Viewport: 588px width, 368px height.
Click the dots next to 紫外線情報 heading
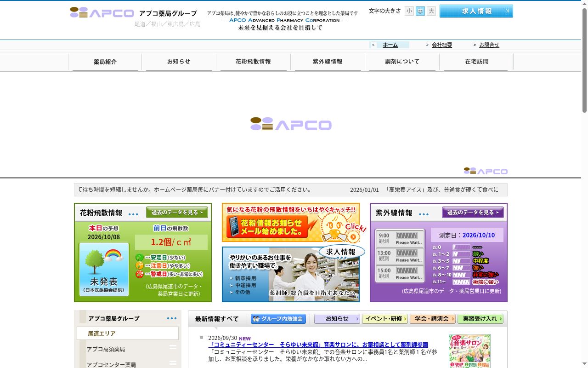pyautogui.click(x=424, y=214)
